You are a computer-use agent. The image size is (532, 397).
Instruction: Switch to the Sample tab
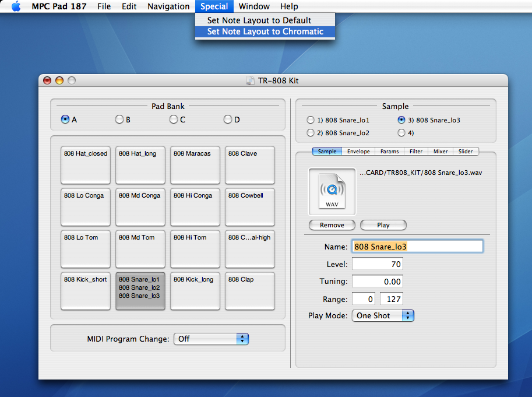tap(327, 152)
